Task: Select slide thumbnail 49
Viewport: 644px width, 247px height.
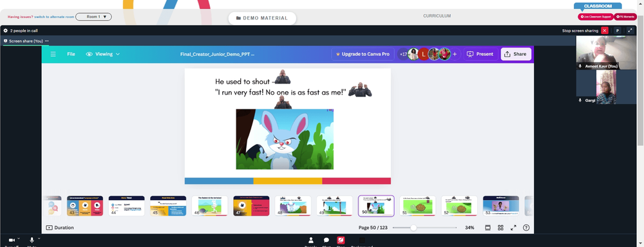Action: [x=334, y=206]
